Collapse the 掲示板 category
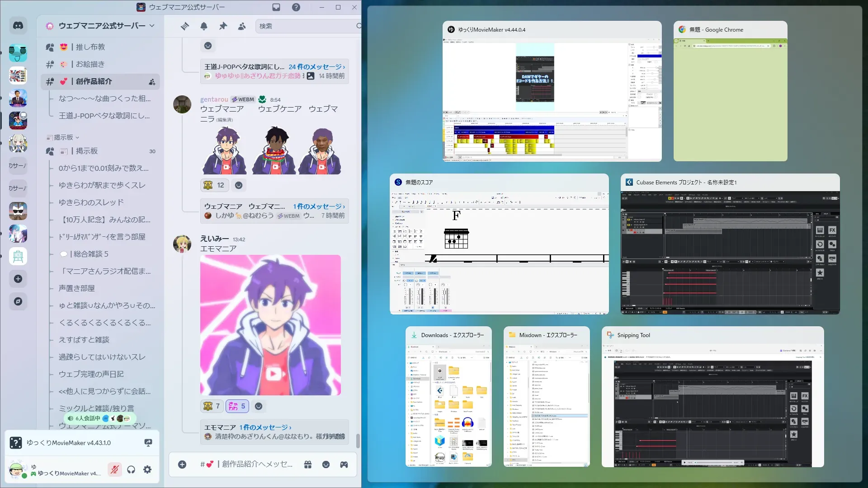Image resolution: width=868 pixels, height=488 pixels. pos(64,137)
